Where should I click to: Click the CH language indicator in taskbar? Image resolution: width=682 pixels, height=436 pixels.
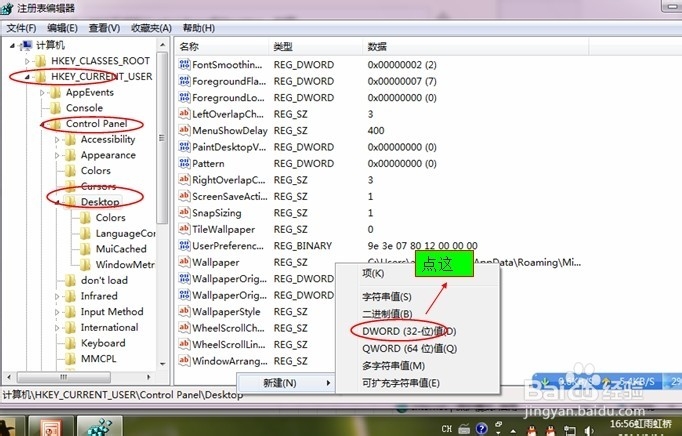tap(447, 429)
